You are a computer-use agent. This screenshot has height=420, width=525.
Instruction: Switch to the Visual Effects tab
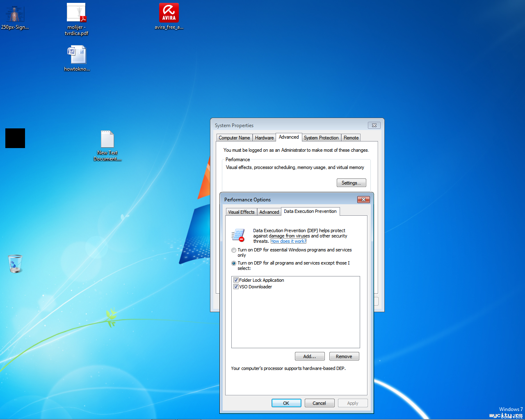click(x=241, y=212)
